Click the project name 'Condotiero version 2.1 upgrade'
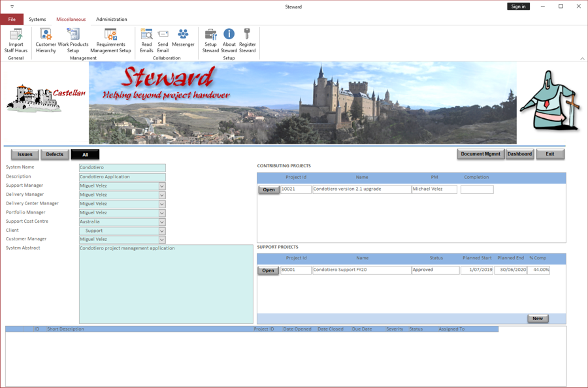The image size is (588, 388). coord(361,189)
